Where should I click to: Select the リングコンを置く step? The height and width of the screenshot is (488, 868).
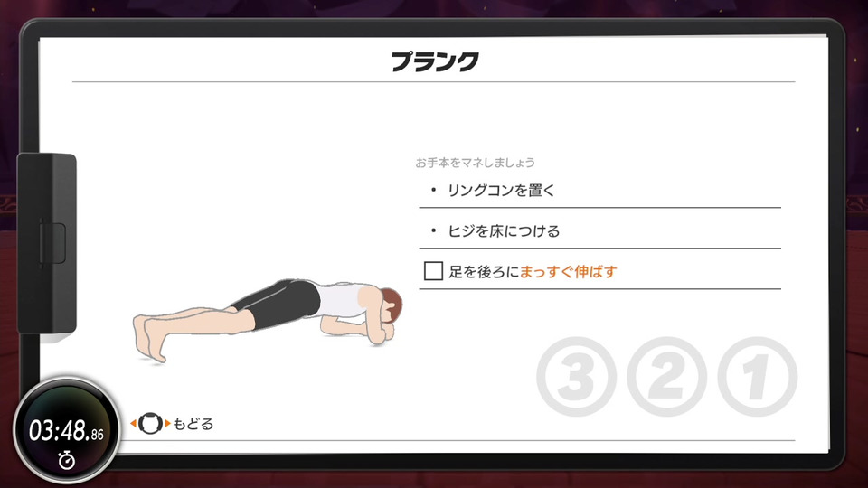(599, 191)
